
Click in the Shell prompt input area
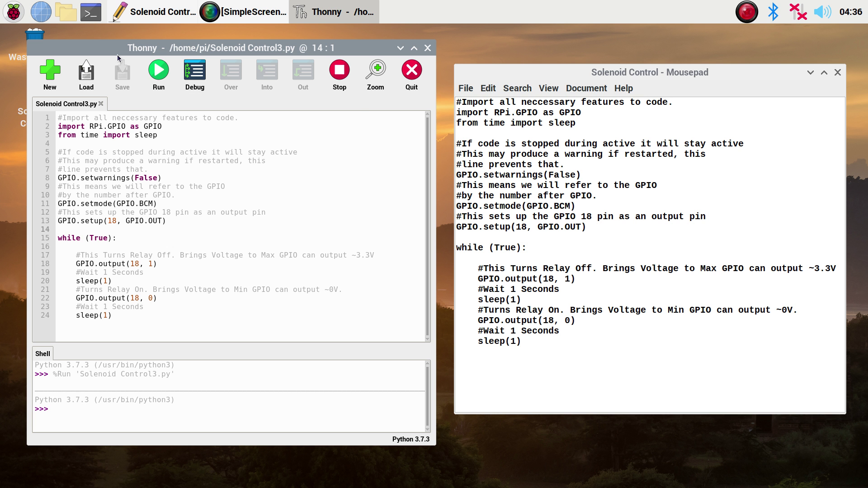226,409
